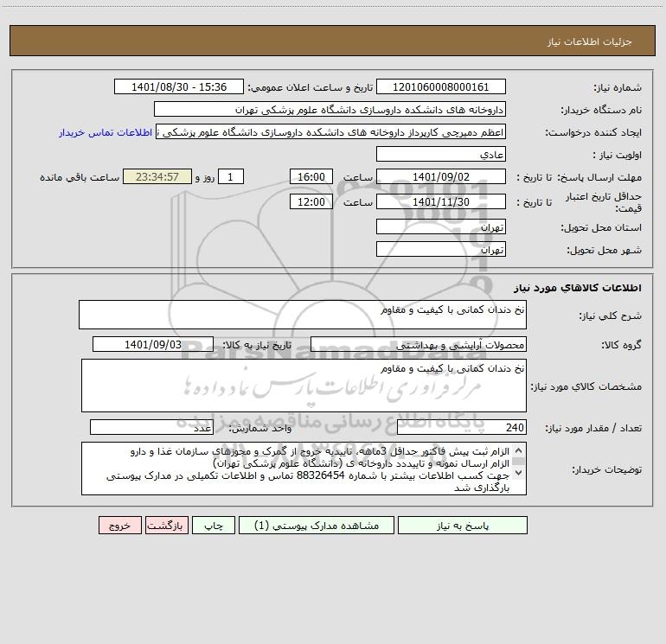Image resolution: width=666 pixels, height=644 pixels.
Task: Click the announcement date field 1401/08/30 - 15:36
Action: (179, 86)
